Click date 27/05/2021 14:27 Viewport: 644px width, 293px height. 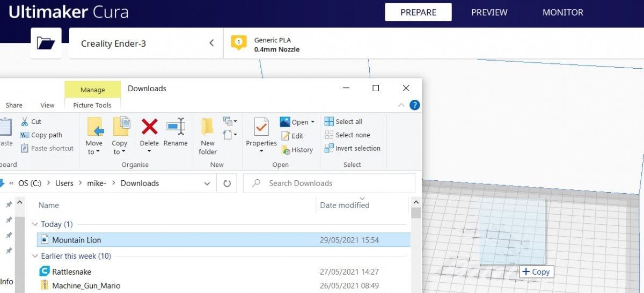tap(349, 272)
